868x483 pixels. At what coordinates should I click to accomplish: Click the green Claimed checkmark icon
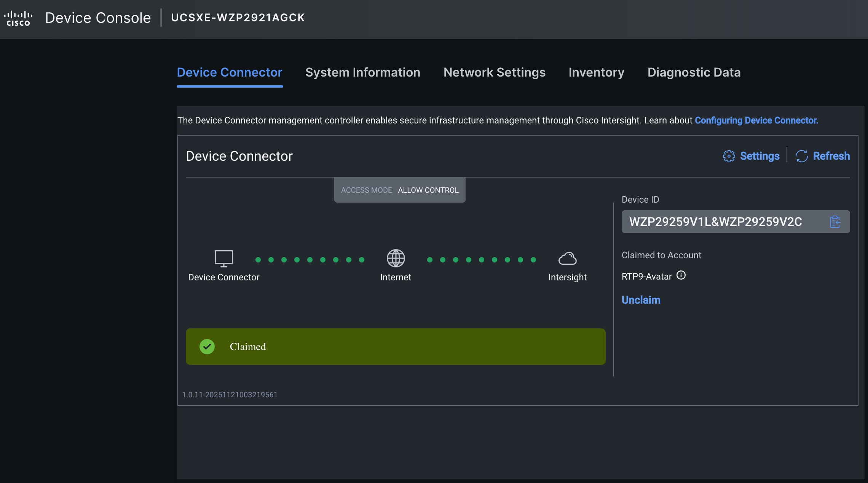(207, 347)
